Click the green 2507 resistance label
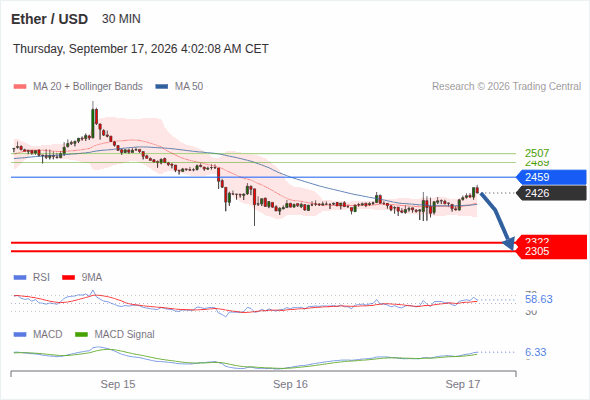 (x=537, y=153)
